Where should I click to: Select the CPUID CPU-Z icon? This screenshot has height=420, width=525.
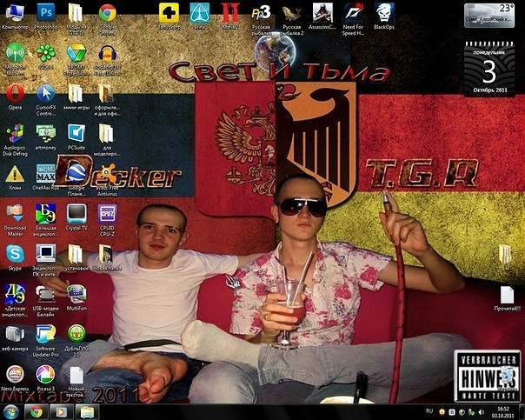point(107,213)
